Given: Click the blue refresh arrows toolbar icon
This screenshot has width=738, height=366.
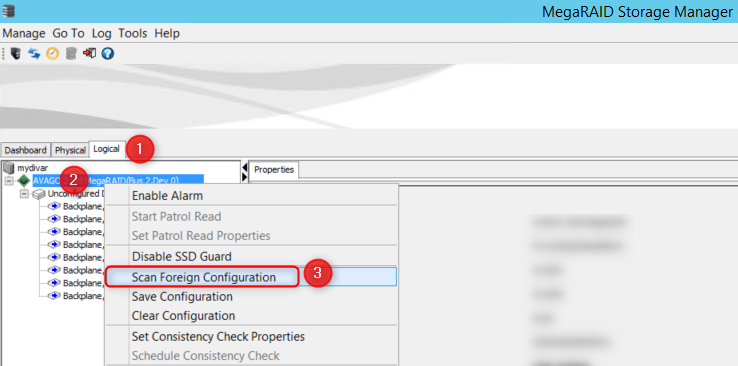Looking at the screenshot, I should 34,54.
